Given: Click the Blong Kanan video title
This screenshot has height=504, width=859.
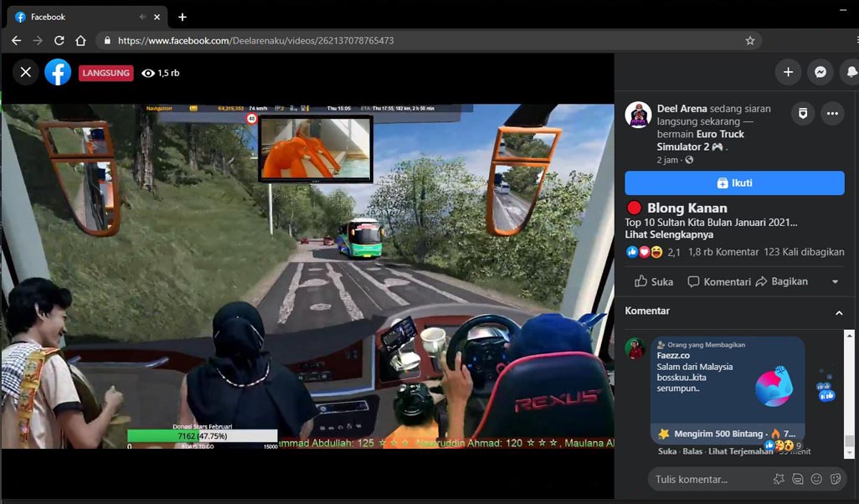Looking at the screenshot, I should click(687, 208).
